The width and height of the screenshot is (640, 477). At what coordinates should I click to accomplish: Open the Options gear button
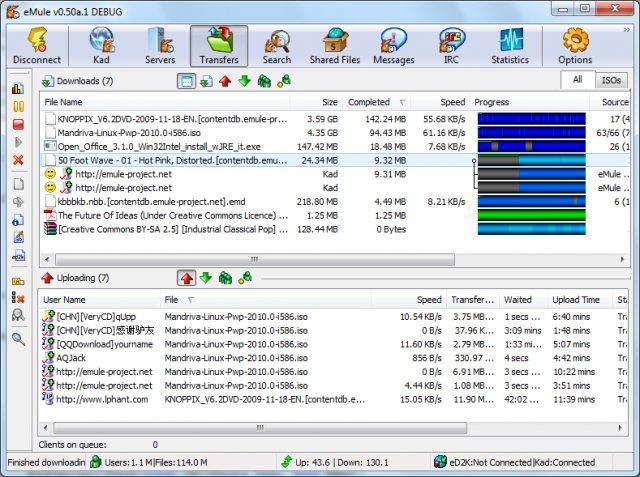(575, 46)
